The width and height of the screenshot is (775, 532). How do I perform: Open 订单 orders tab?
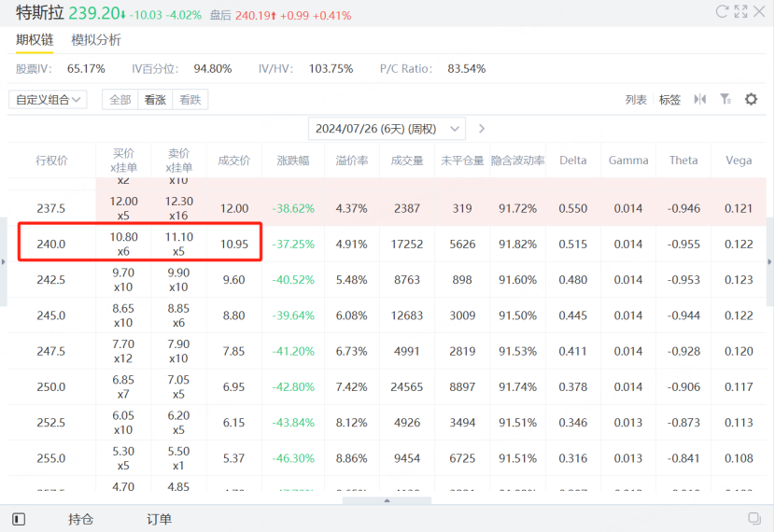click(x=159, y=519)
